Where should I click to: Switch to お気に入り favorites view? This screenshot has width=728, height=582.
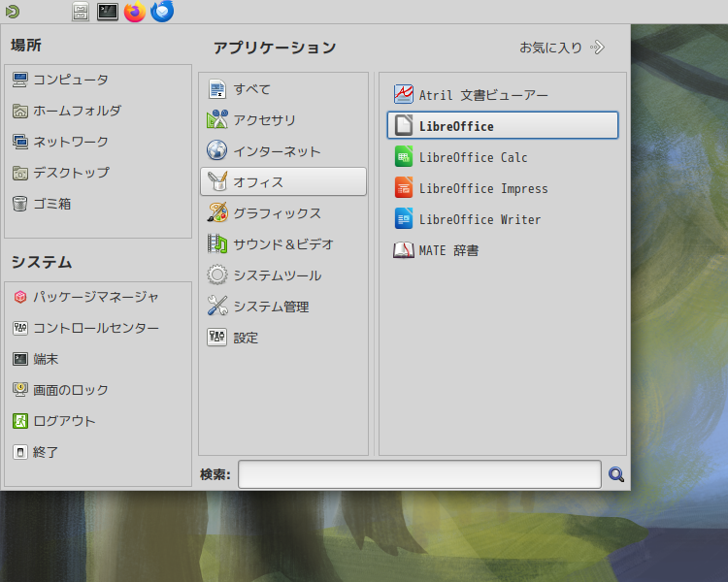pos(562,48)
